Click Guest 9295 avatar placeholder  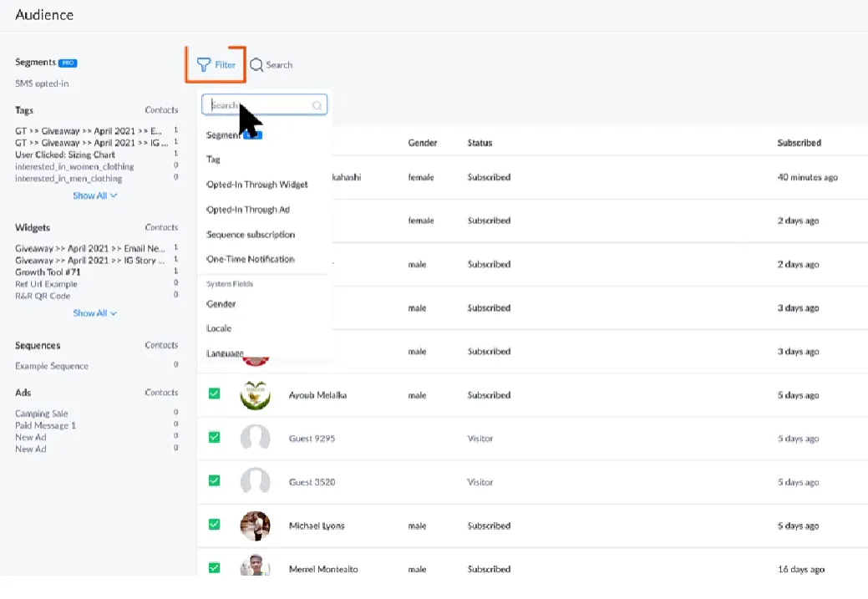pos(255,439)
